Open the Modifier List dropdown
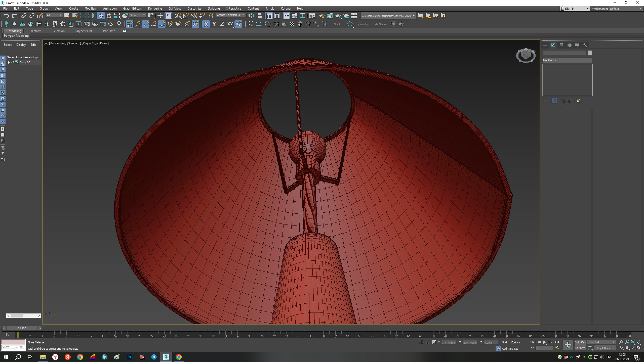This screenshot has height=362, width=644. coord(567,60)
